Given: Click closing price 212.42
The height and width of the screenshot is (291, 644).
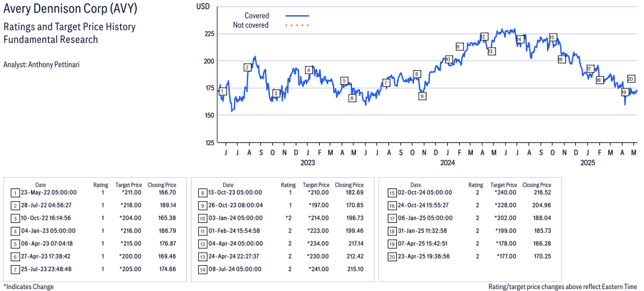Looking at the screenshot, I should click(354, 257).
